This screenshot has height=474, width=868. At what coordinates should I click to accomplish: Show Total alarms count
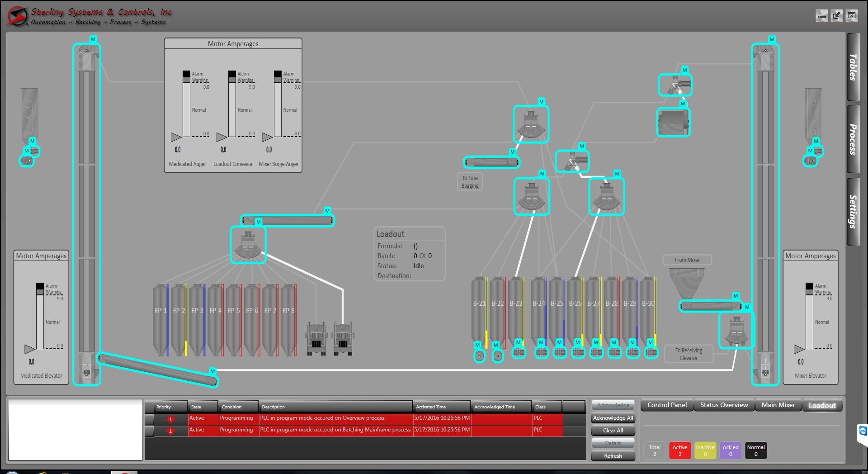point(654,450)
